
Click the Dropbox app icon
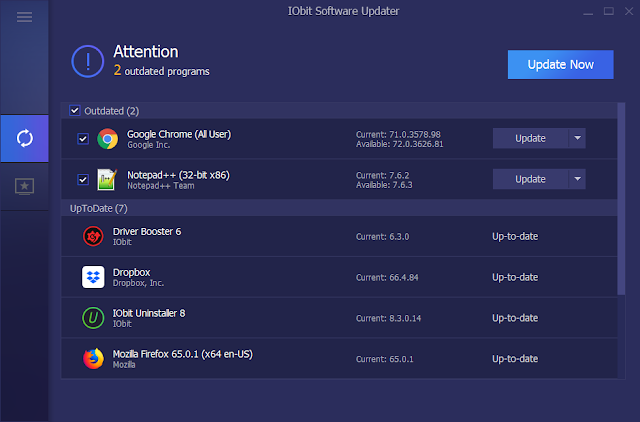(x=93, y=277)
